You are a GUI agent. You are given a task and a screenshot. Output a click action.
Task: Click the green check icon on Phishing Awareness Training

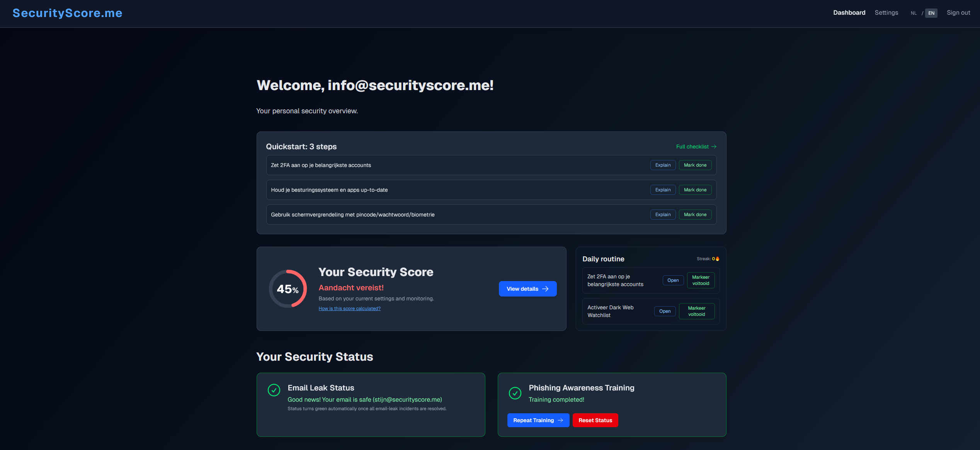pyautogui.click(x=515, y=393)
